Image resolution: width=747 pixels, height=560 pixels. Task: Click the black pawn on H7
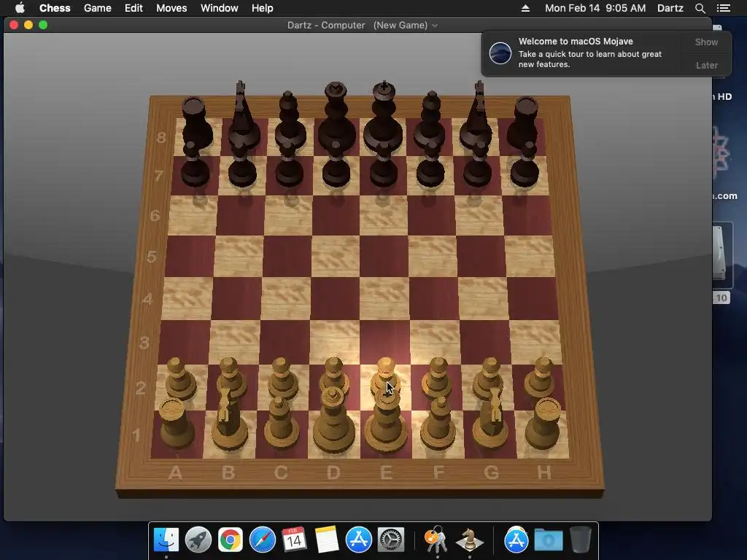pos(525,166)
